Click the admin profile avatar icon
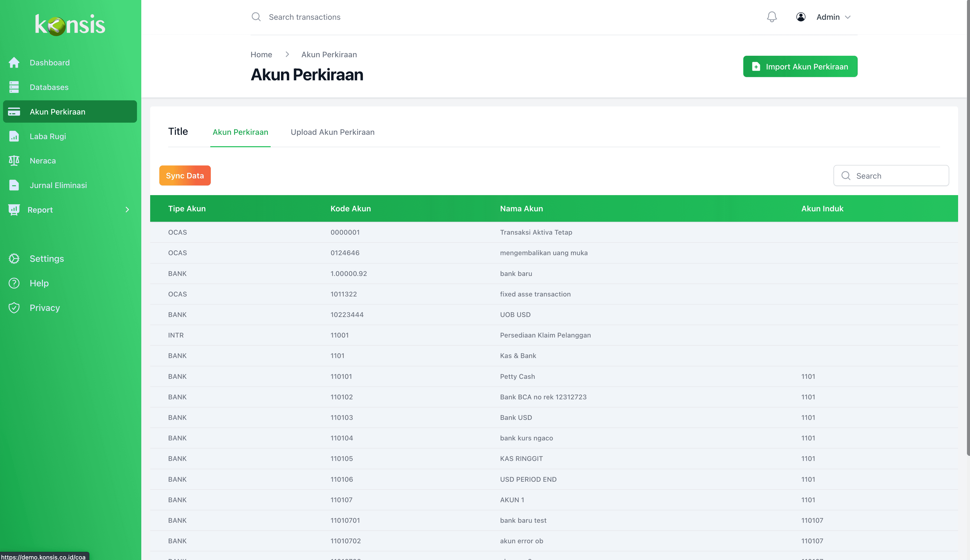Screen dimensions: 970x560 coord(801,17)
